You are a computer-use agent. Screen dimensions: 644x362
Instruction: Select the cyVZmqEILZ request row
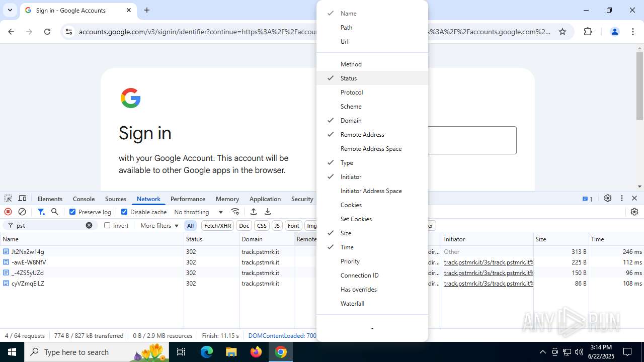tap(322, 283)
